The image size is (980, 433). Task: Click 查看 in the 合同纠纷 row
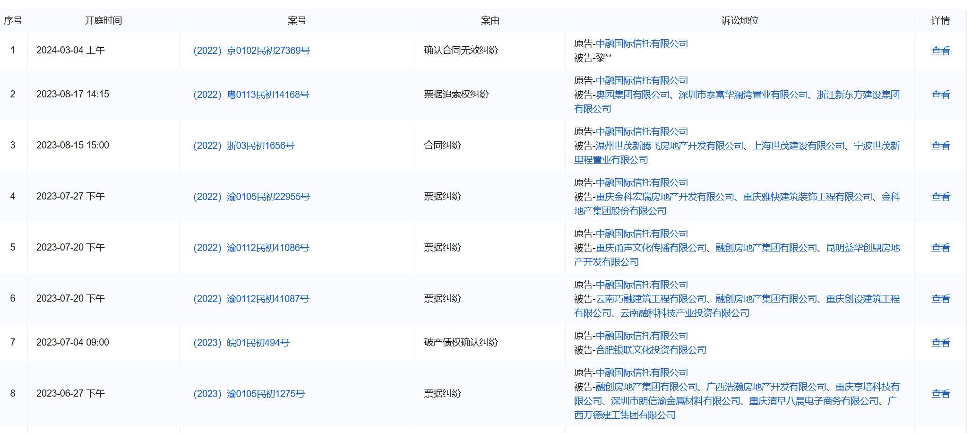click(x=940, y=146)
